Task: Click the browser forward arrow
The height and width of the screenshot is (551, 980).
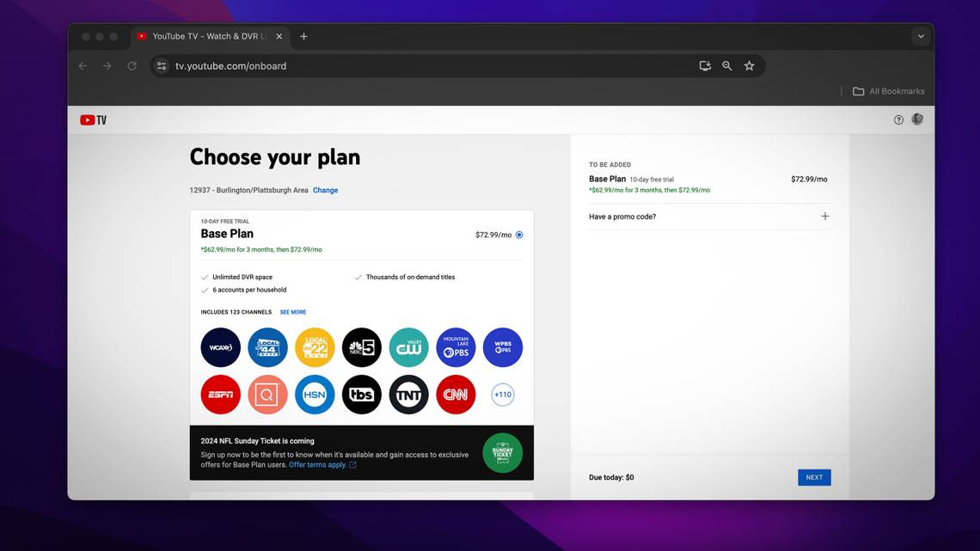Action: click(107, 65)
